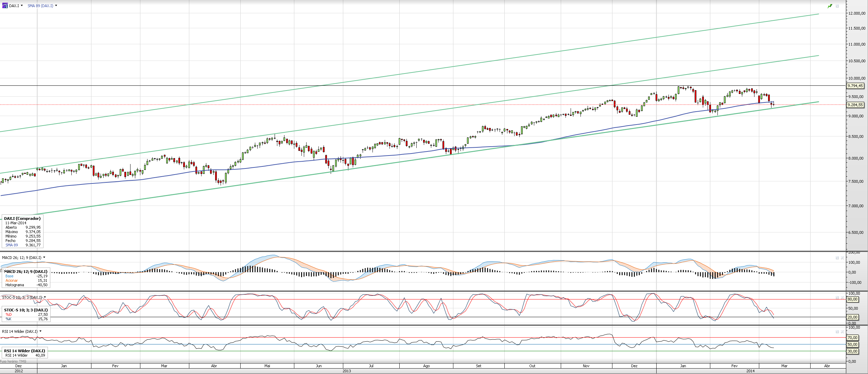The width and height of the screenshot is (868, 374).
Task: Close the RSI 14 Wilder panel
Action: tap(843, 332)
